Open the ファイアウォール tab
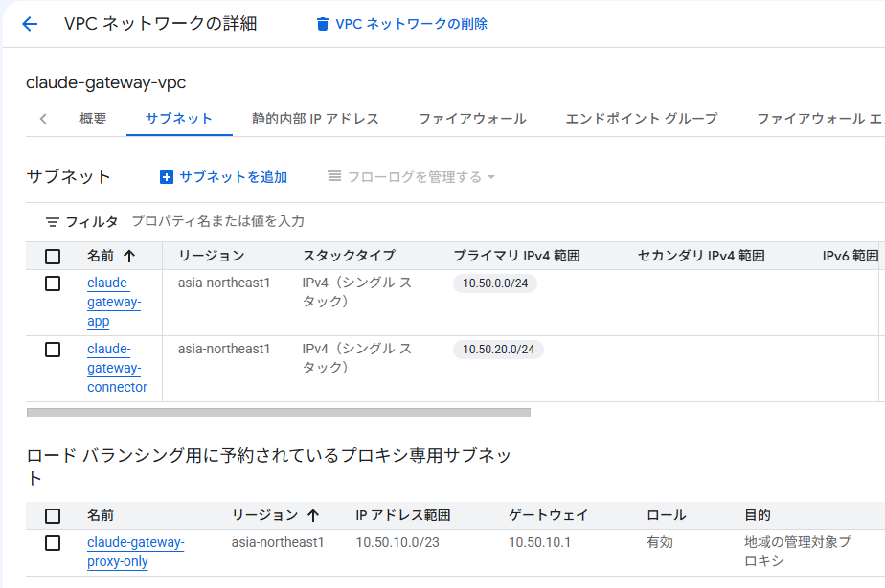This screenshot has width=885, height=588. coord(472,119)
